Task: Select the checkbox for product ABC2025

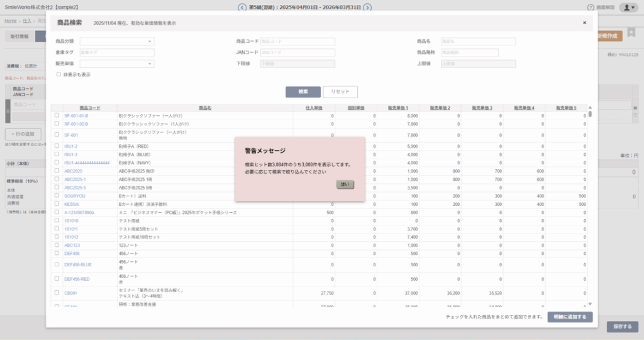Action: click(x=57, y=171)
